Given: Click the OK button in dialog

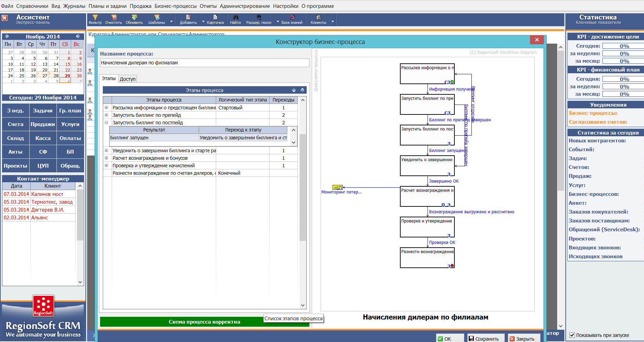Looking at the screenshot, I should [x=450, y=339].
